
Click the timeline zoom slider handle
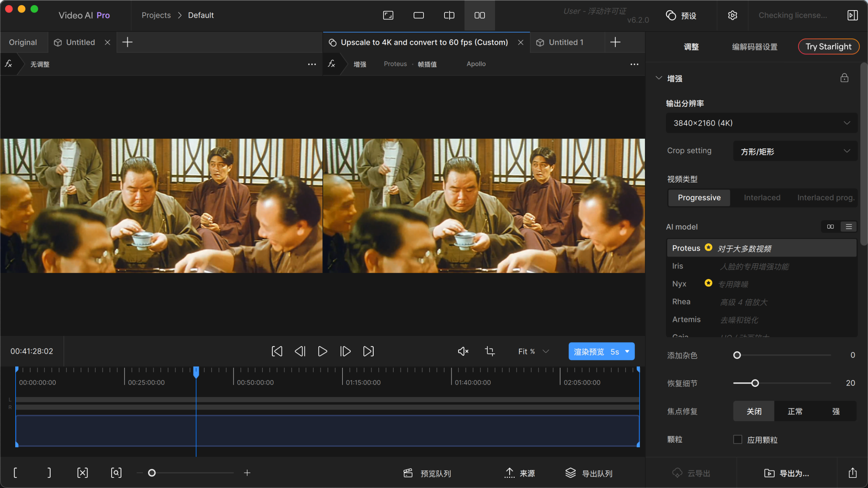tap(152, 473)
